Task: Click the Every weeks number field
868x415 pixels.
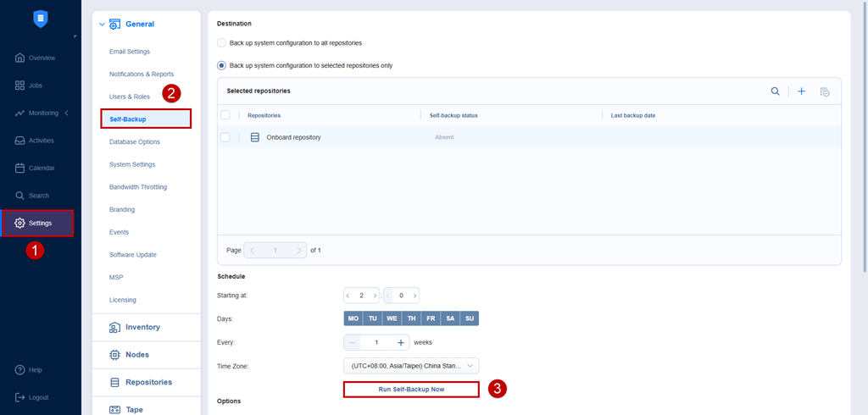Action: click(x=376, y=342)
